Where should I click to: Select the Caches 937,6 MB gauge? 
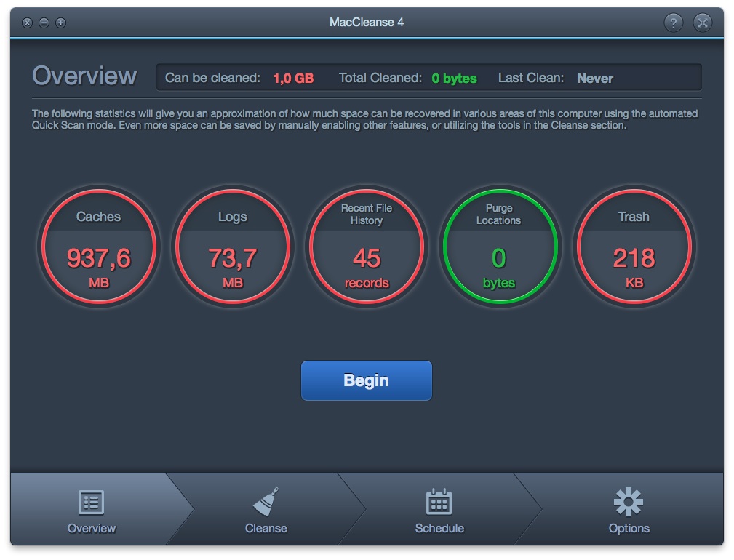coord(99,247)
